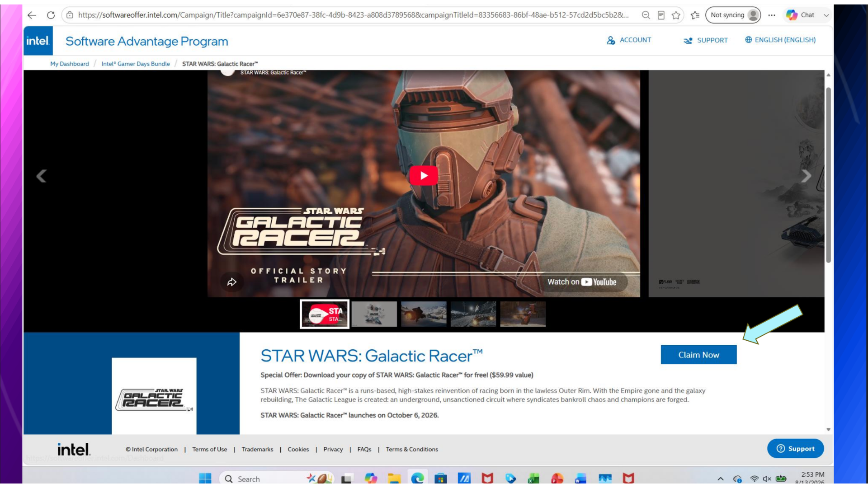Click the muted volume tray icon

[767, 479]
